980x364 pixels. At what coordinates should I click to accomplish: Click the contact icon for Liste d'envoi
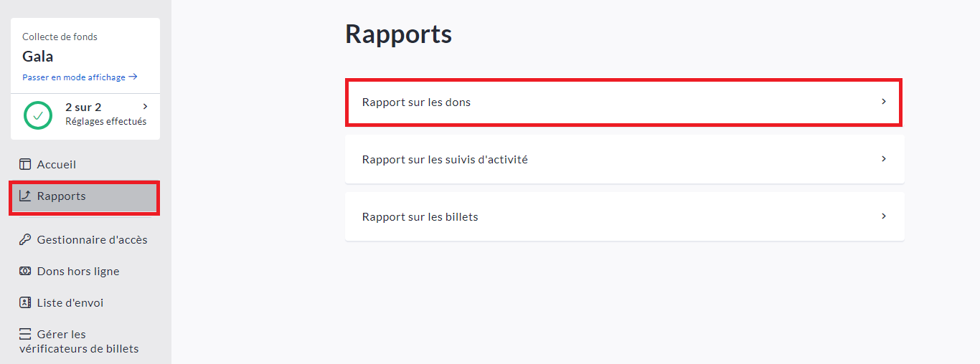[x=25, y=302]
